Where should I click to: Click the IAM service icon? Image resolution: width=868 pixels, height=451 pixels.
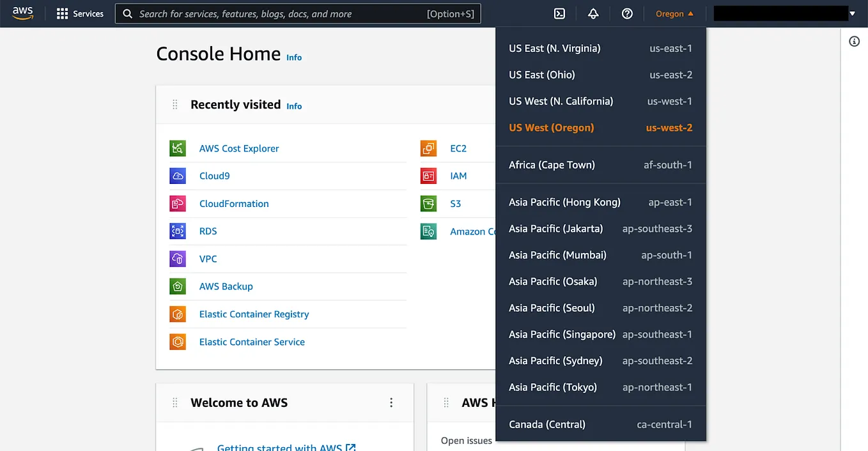(428, 176)
